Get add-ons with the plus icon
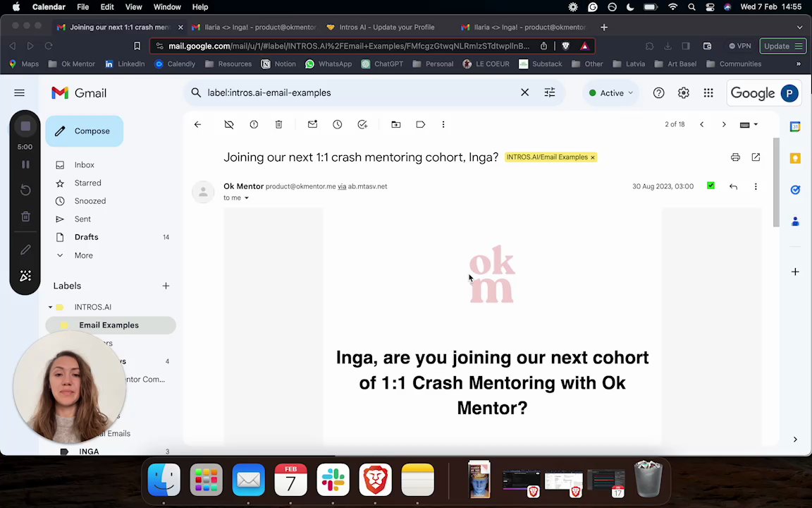 pyautogui.click(x=795, y=272)
